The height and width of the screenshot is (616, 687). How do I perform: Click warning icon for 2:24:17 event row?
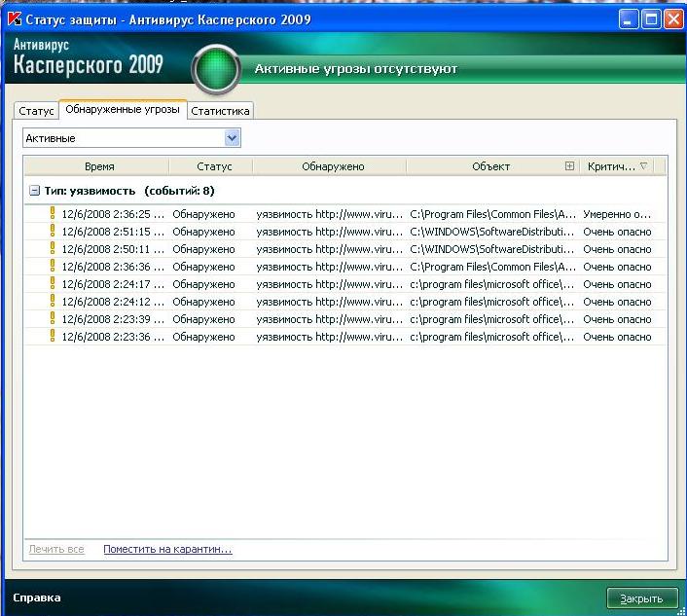[53, 283]
